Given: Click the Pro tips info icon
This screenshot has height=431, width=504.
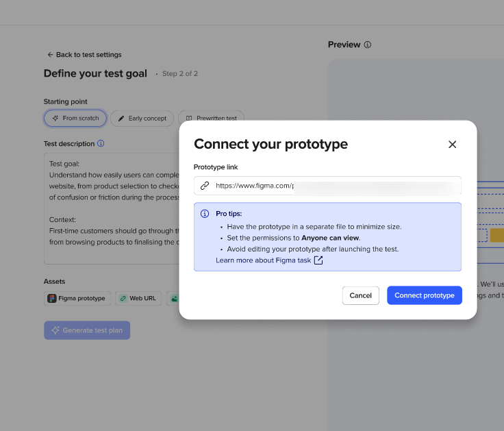Looking at the screenshot, I should (x=205, y=214).
